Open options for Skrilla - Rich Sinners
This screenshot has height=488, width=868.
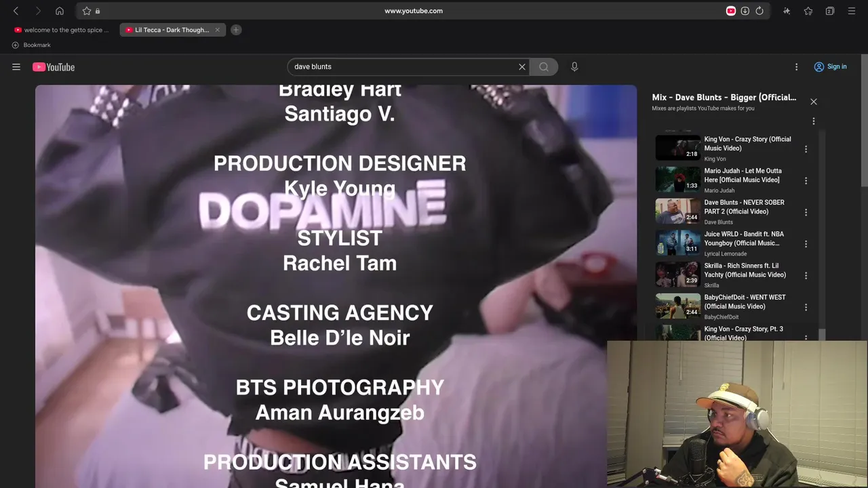806,276
